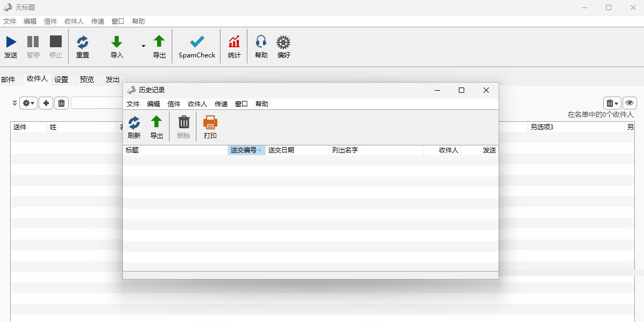Pause sending with the 暂停 icon

pyautogui.click(x=33, y=46)
